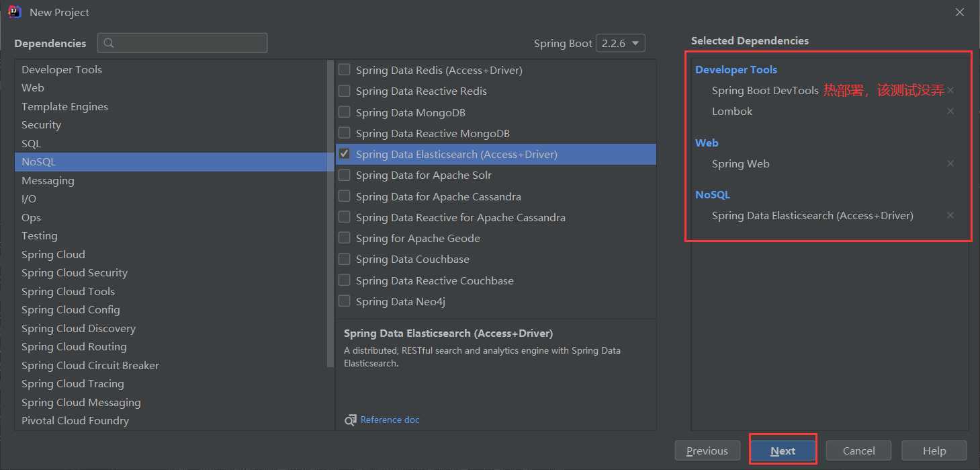Image resolution: width=980 pixels, height=470 pixels.
Task: Click the Previous button
Action: pos(707,451)
